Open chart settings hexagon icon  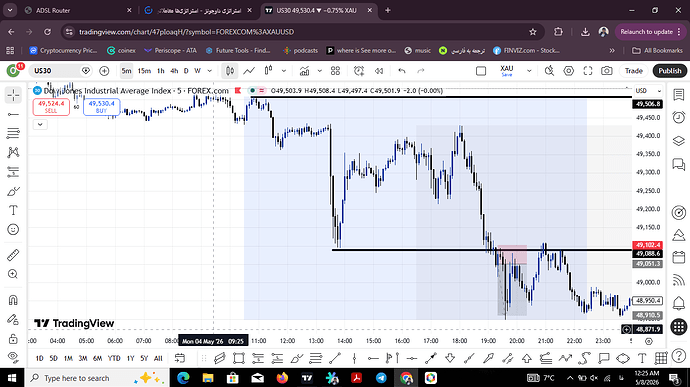[569, 71]
